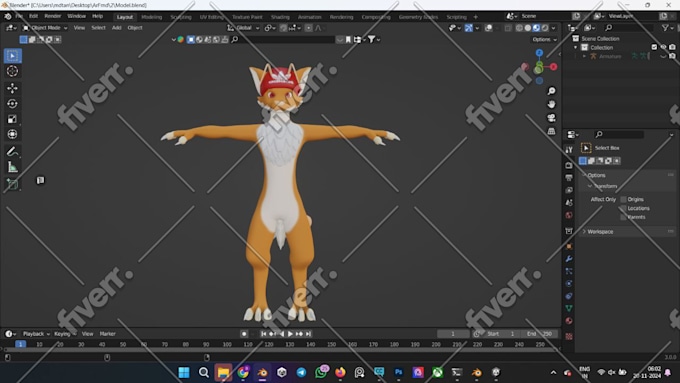Select the Annotate tool
This screenshot has height=383, width=680.
[x=13, y=151]
